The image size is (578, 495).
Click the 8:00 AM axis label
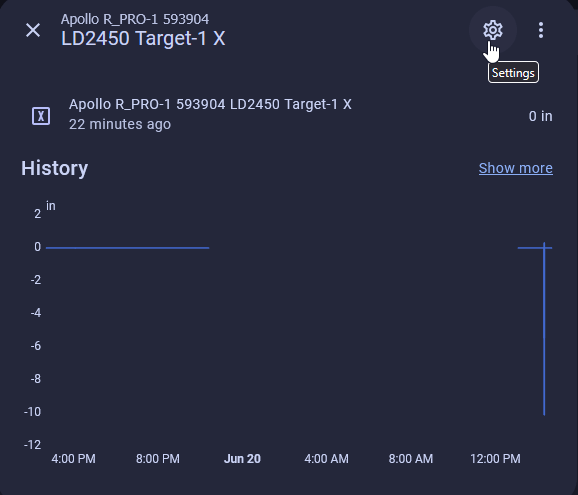411,459
